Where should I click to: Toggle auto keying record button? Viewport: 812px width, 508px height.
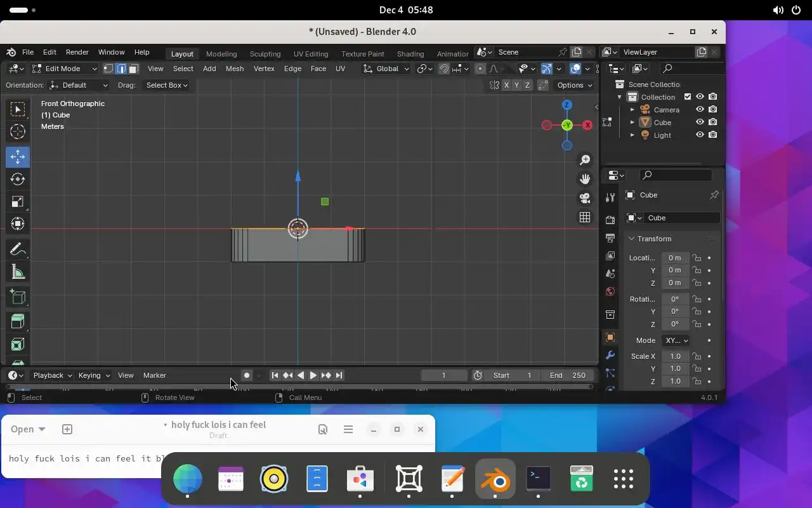click(247, 375)
